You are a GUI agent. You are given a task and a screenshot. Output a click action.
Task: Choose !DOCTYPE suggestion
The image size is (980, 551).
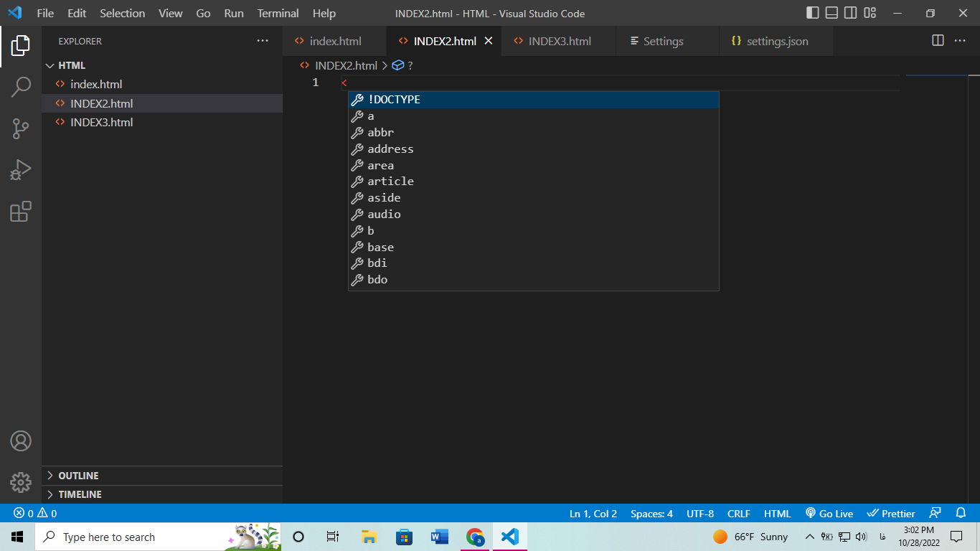533,100
